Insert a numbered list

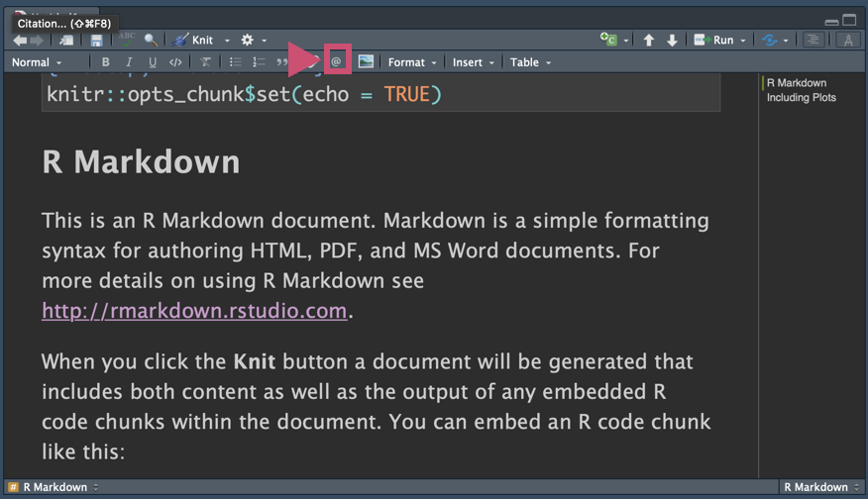[259, 62]
